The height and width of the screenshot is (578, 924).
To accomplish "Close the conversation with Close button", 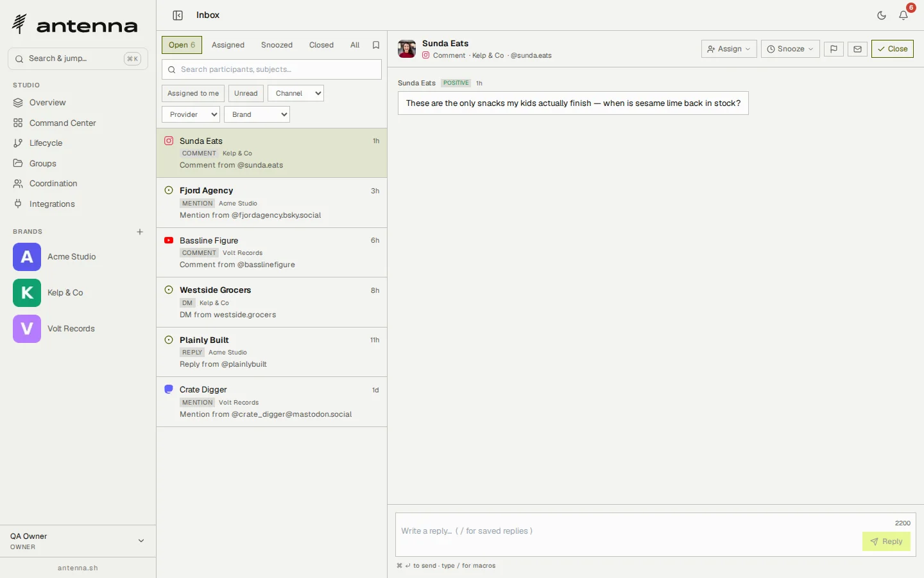I will tap(893, 49).
